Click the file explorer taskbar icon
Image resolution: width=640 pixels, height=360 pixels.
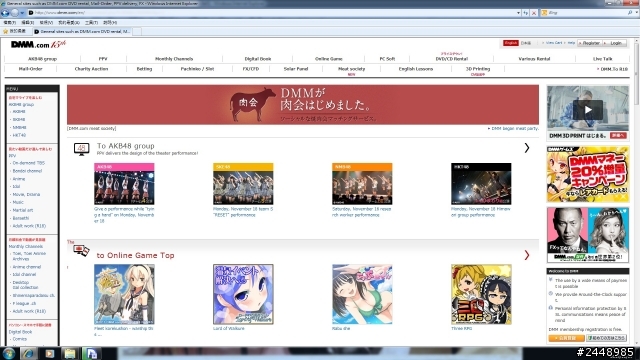(70, 353)
